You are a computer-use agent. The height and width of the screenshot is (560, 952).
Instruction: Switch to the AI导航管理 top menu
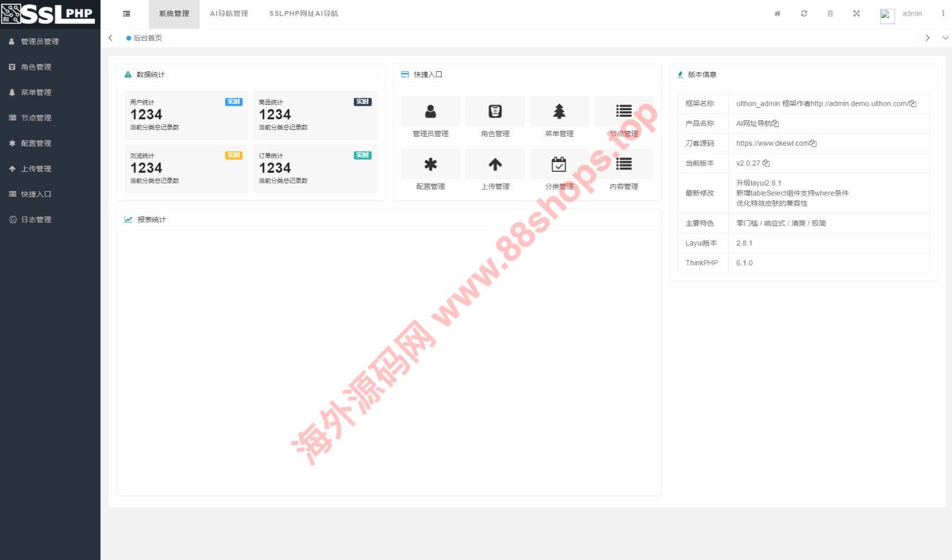229,13
